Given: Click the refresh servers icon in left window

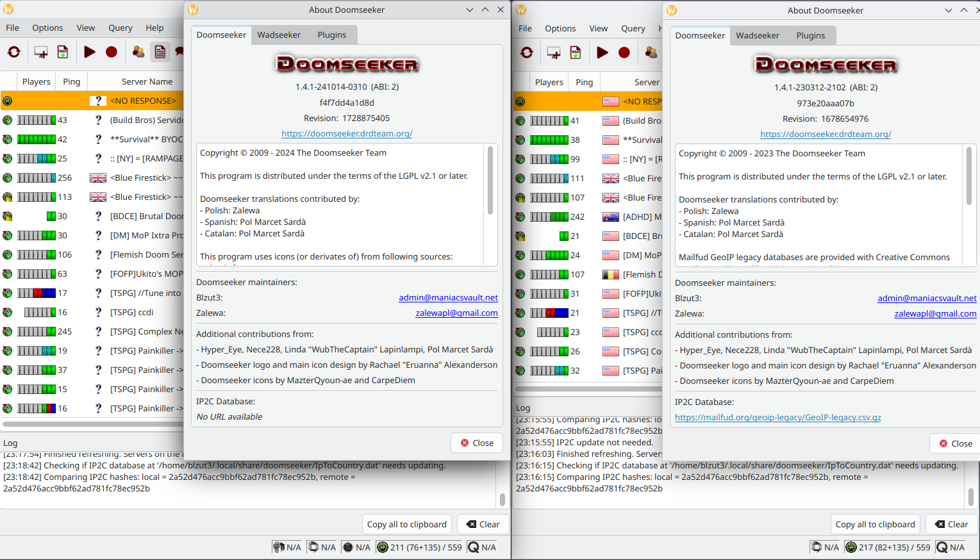Looking at the screenshot, I should pyautogui.click(x=14, y=53).
